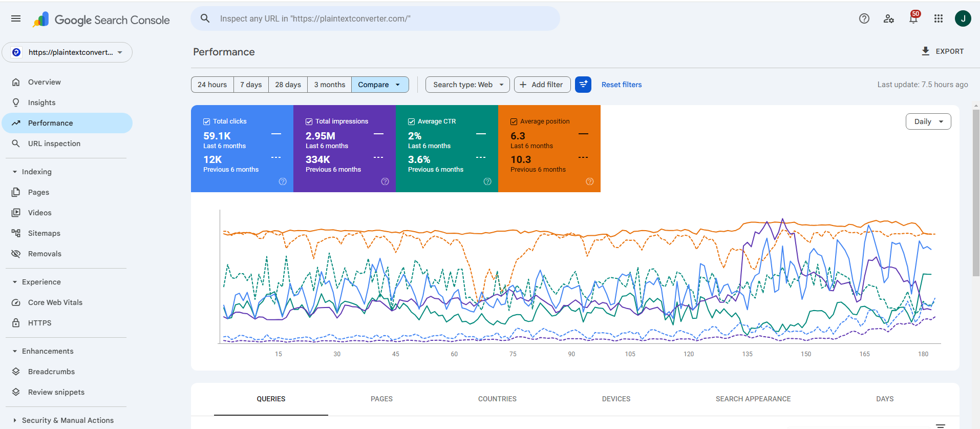Click the Performance page heading
Screen dimensions: 980x429
[x=224, y=52]
